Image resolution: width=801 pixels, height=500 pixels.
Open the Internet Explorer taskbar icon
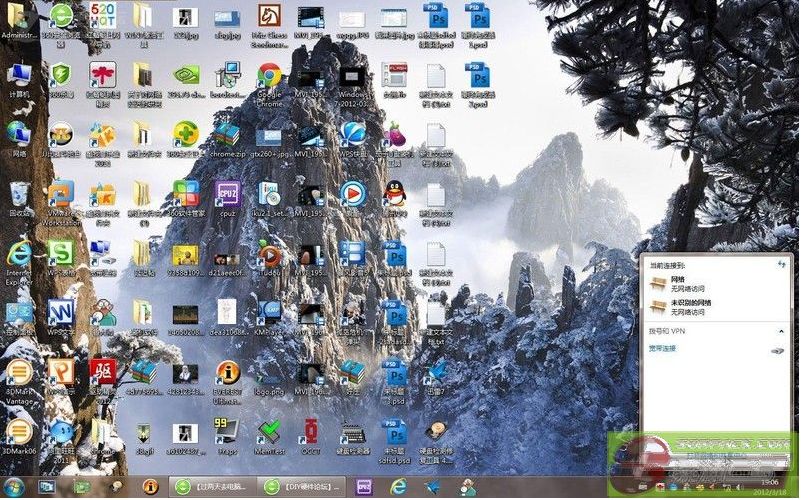(x=398, y=487)
